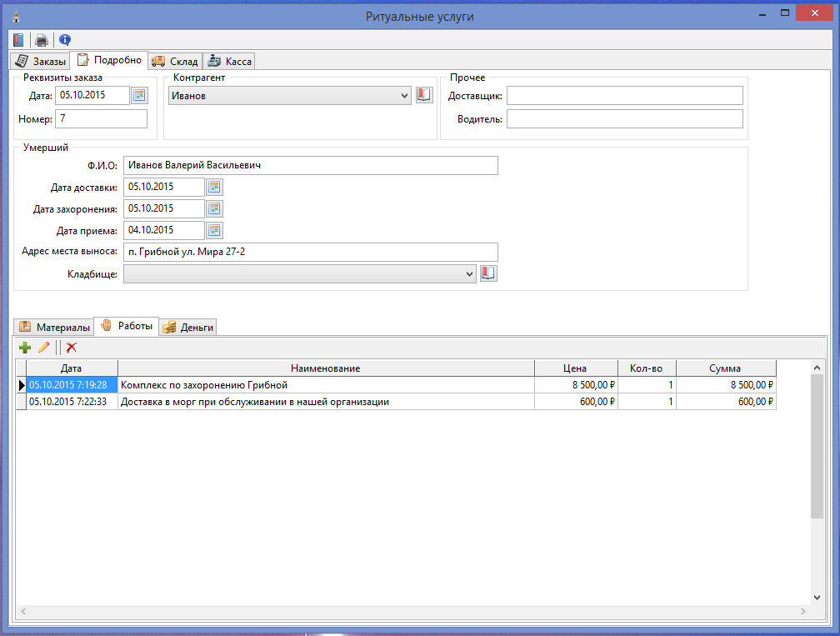Click the Кол-во column header

(647, 368)
